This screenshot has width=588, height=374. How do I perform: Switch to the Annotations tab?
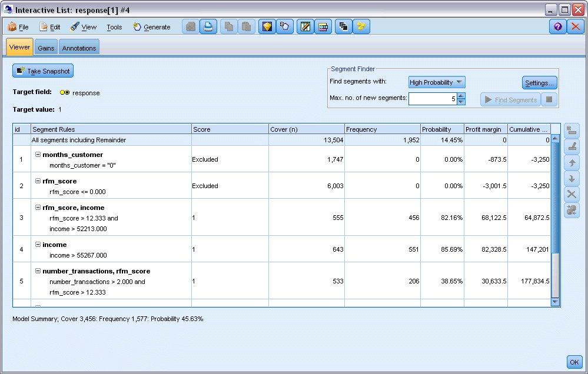(79, 48)
